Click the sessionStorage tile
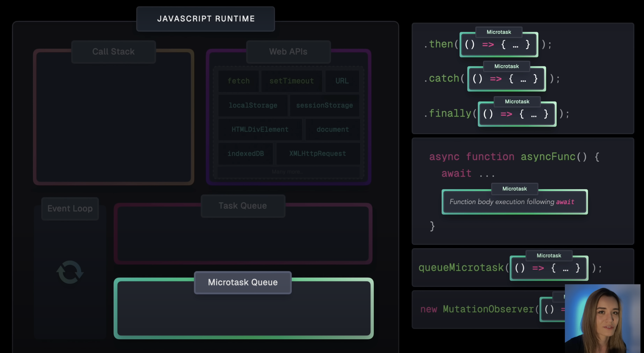 click(x=324, y=105)
